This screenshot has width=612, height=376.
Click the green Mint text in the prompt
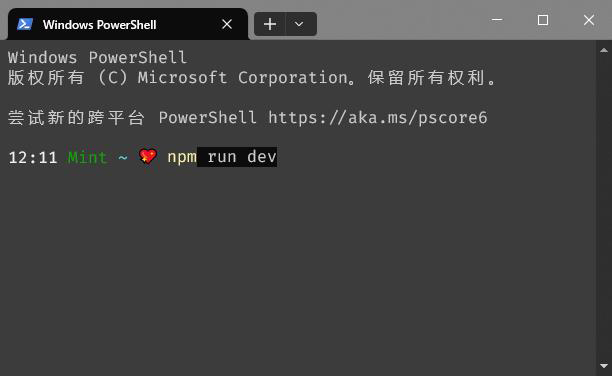[x=87, y=157]
